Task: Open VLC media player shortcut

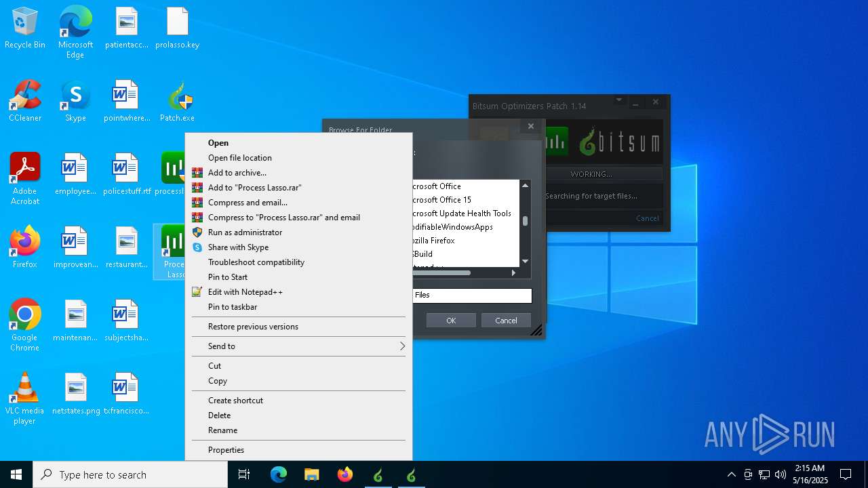Action: click(25, 398)
